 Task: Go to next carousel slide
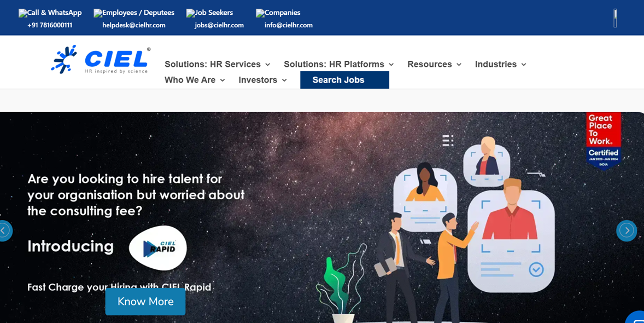point(627,231)
